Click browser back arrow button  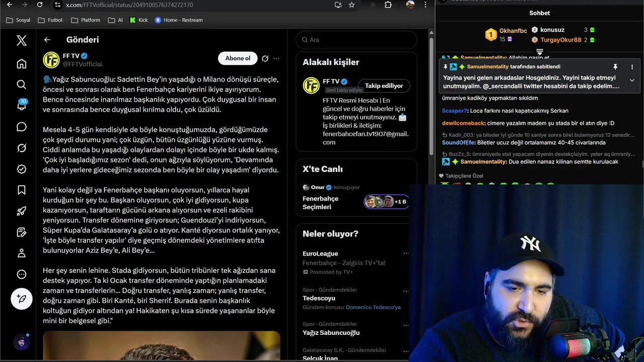click(10, 5)
